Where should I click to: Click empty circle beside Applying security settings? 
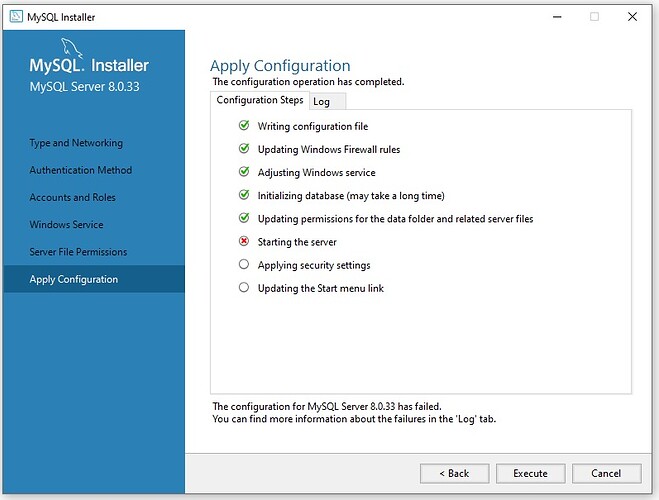244,264
